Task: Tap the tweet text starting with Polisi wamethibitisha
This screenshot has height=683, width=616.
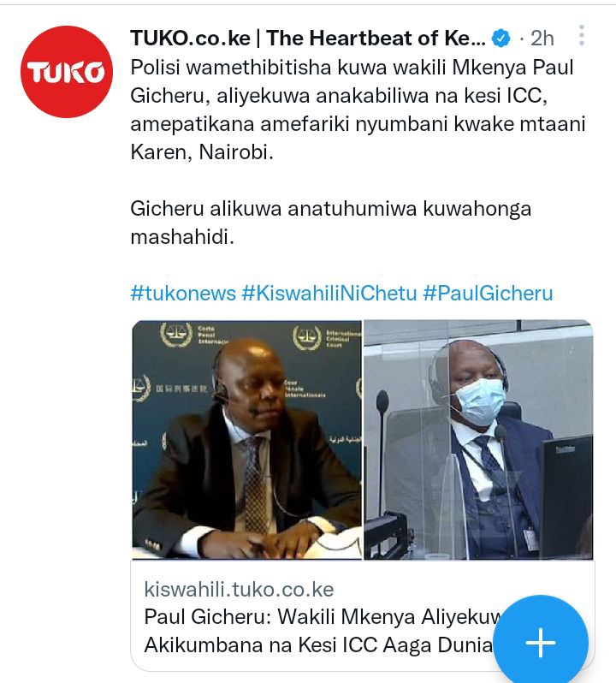Action: pos(358,110)
